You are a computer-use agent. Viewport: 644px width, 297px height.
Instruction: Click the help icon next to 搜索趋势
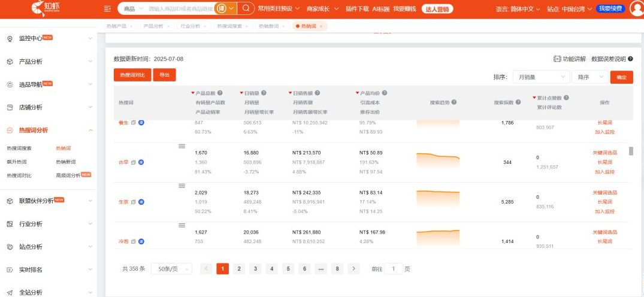(x=454, y=102)
